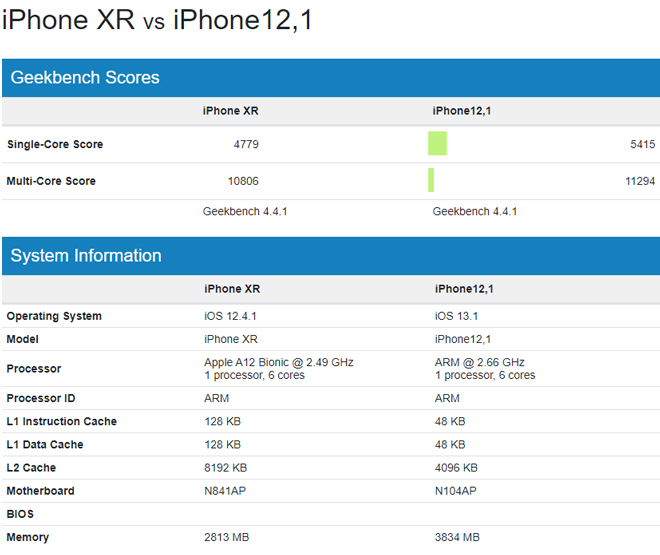
Task: Click the Multi-Core Score row label
Action: (51, 181)
